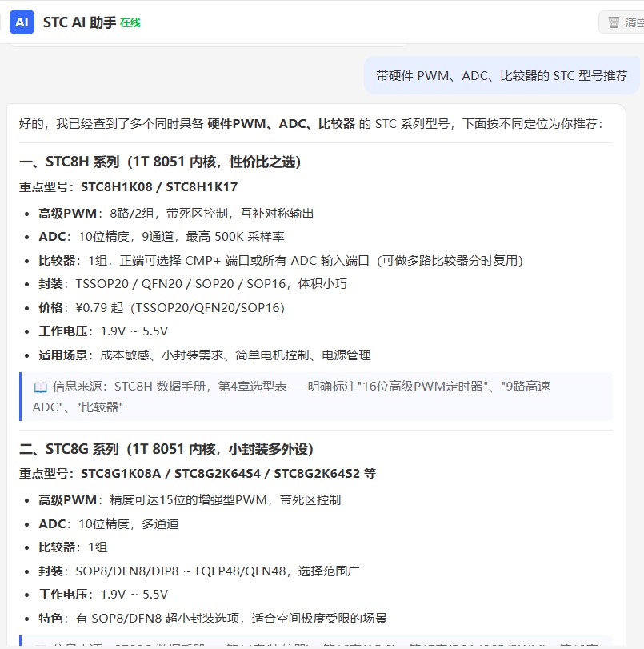Viewport: 644px width, 649px height.
Task: Click the bullet 特色: 有 SOP8/DFN8 超小封装
Action: (x=213, y=619)
